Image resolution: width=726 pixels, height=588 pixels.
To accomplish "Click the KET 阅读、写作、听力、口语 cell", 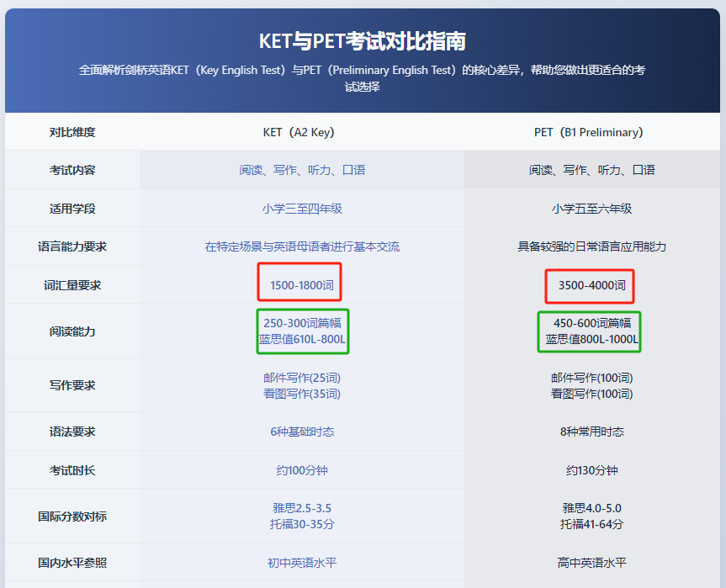I will pyautogui.click(x=302, y=170).
